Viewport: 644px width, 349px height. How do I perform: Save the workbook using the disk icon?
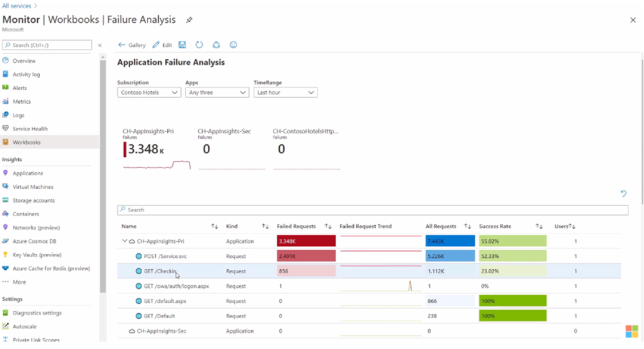[x=182, y=44]
